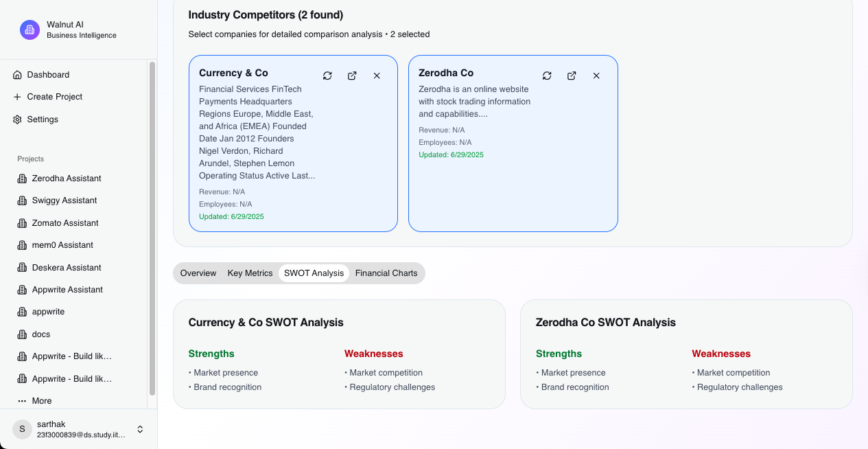Viewport: 868px width, 449px height.
Task: Switch to the Key Metrics tab
Action: point(250,273)
